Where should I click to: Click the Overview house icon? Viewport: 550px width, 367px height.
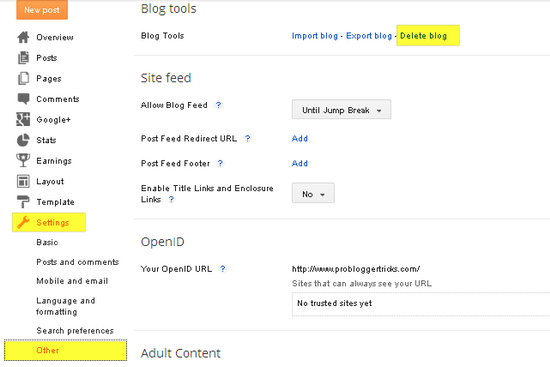pyautogui.click(x=23, y=37)
